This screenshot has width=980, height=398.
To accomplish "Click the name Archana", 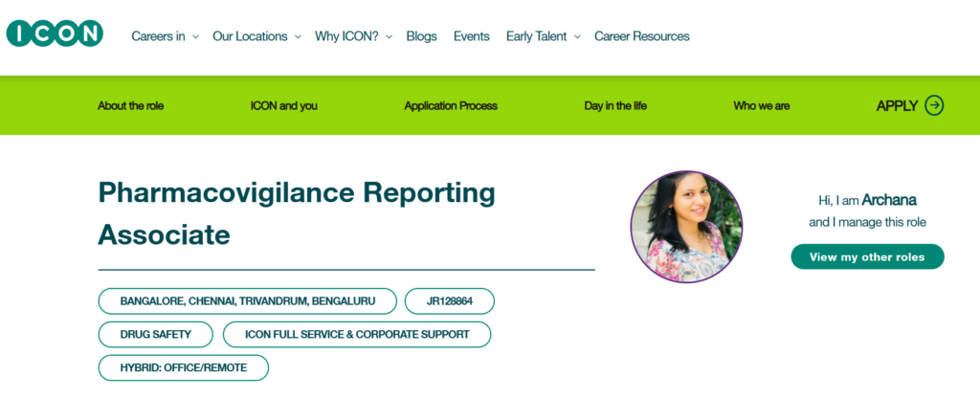I will tap(889, 200).
